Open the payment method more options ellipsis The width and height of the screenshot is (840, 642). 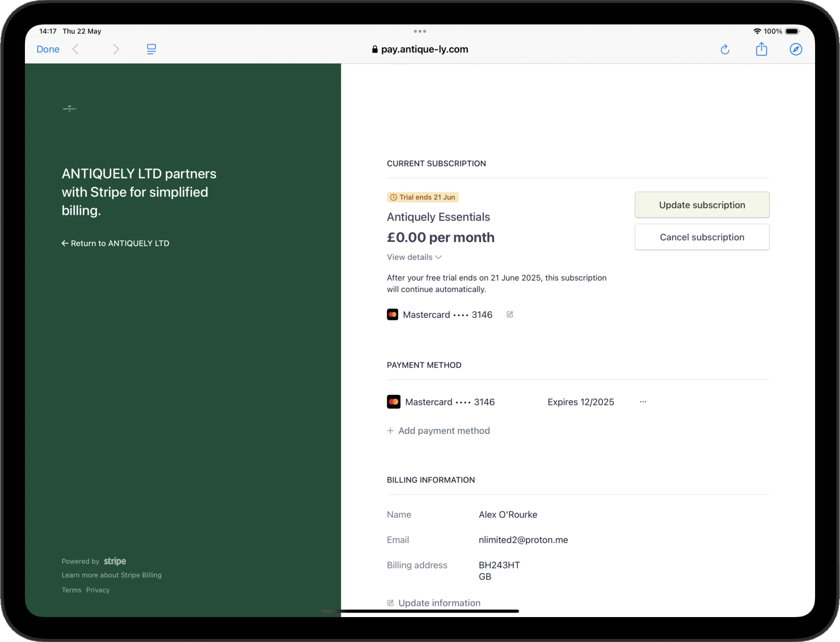point(643,402)
